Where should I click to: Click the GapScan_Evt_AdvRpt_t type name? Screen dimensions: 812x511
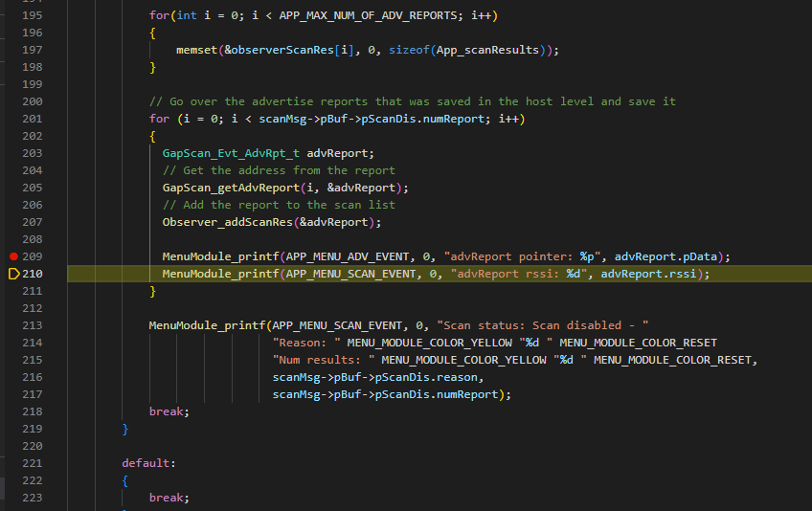[x=231, y=153]
